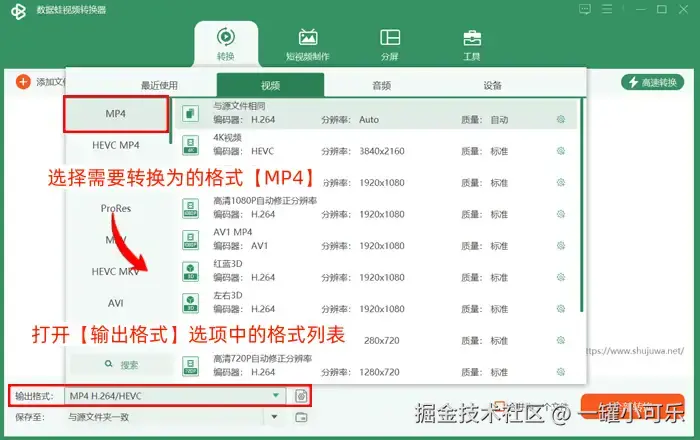Open settings gear for AV1 MP4 preset

tap(561, 245)
